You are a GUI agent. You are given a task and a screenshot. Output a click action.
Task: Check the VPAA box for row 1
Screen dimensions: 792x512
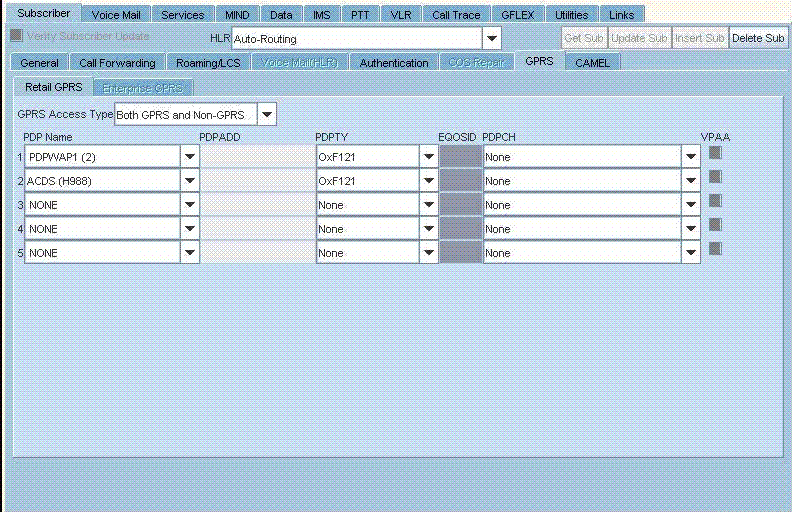715,152
